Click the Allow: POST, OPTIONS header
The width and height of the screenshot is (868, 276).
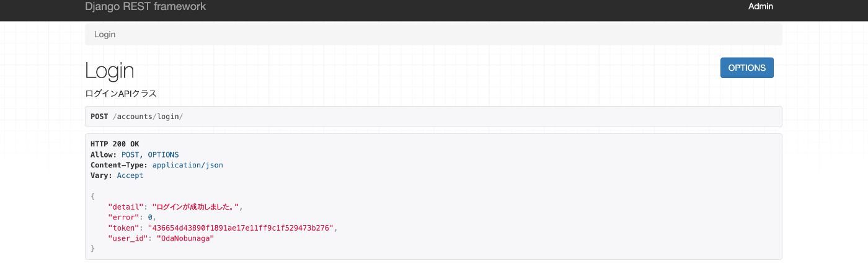click(x=135, y=154)
